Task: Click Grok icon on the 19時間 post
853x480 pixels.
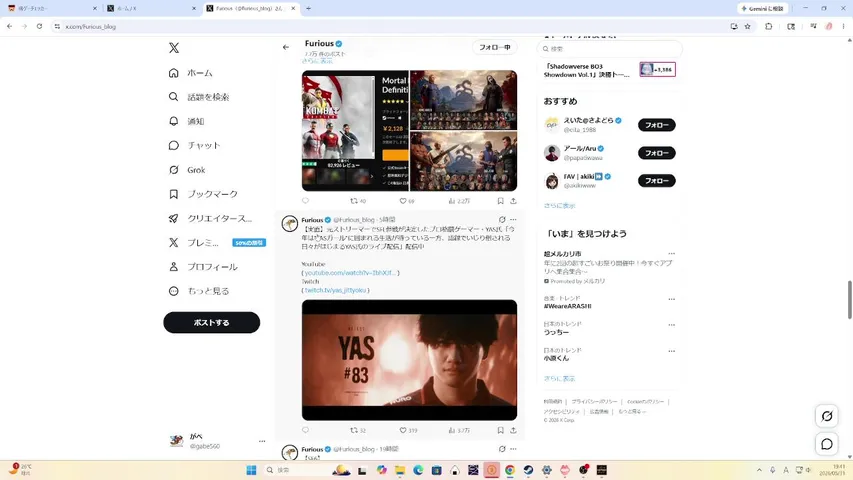Action: tap(502, 449)
